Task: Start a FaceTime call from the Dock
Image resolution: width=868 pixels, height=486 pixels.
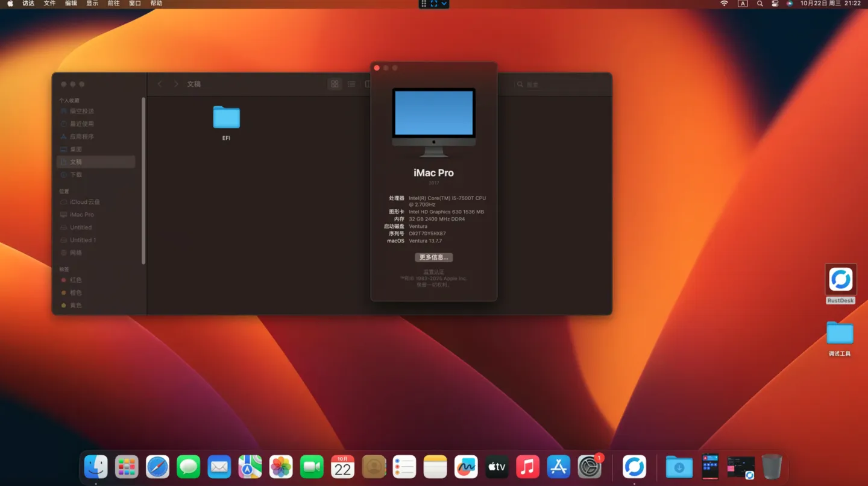Action: 311,466
